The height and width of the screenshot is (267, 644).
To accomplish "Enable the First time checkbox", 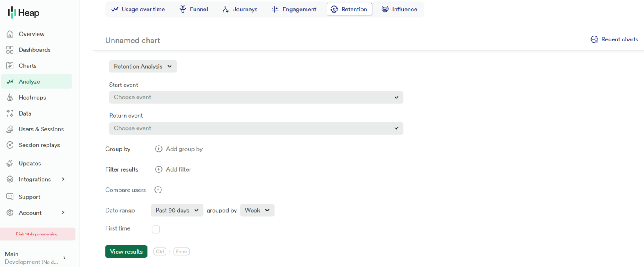I will coord(156,229).
